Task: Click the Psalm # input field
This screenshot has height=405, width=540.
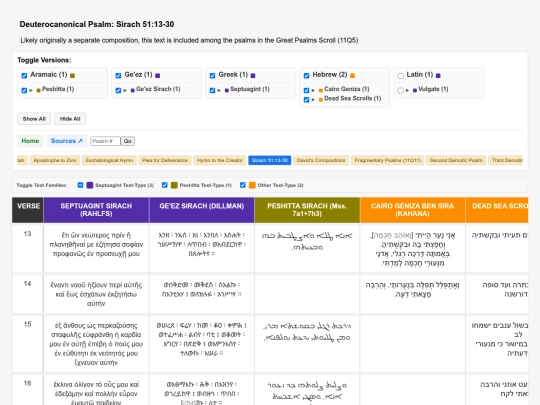Action: click(105, 141)
